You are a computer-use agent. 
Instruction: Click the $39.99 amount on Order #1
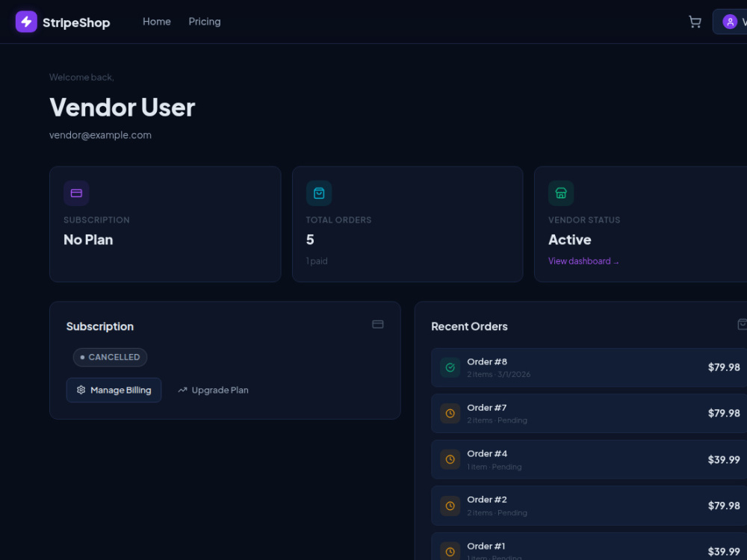point(724,552)
